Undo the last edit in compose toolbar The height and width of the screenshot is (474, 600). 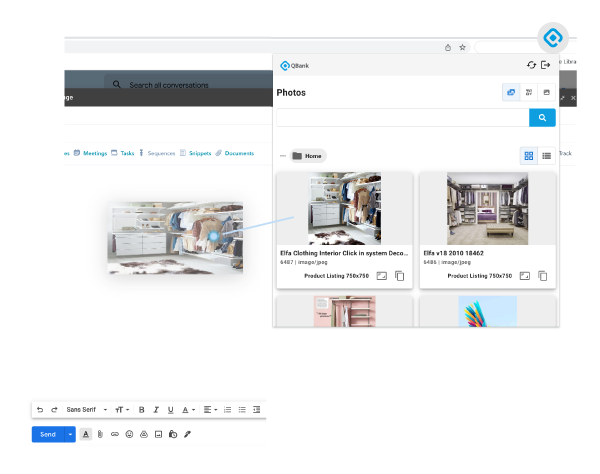[x=40, y=410]
